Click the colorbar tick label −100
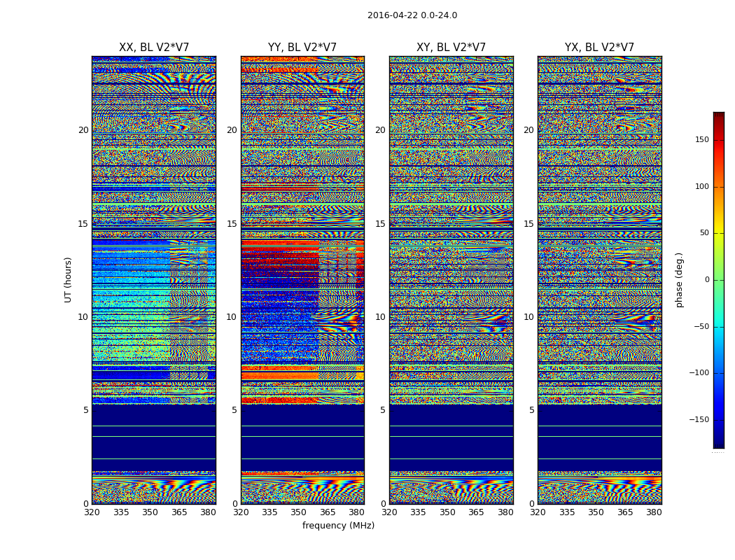Viewport: 735px width, 560px height. (699, 372)
